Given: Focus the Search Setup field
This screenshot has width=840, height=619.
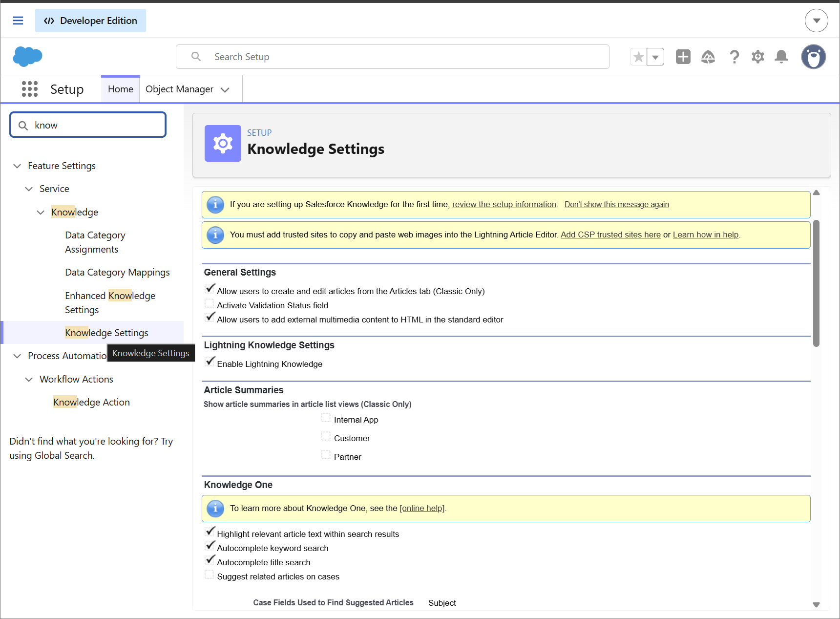Looking at the screenshot, I should 392,57.
